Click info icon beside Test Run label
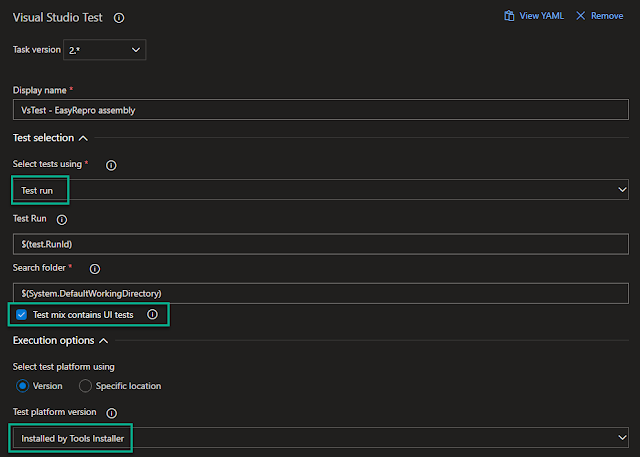The width and height of the screenshot is (640, 457). (x=62, y=219)
